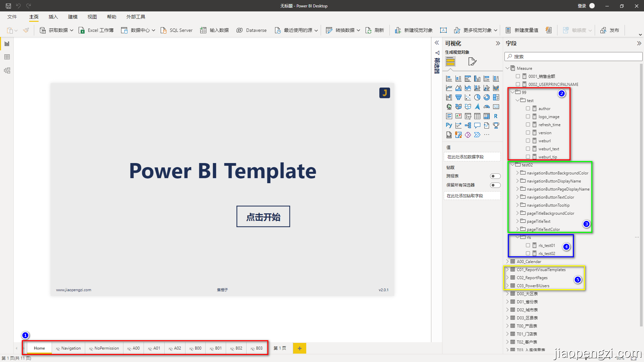The width and height of the screenshot is (644, 362).
Task: Expand the navigationButtonTextColor folder
Action: pos(518,197)
